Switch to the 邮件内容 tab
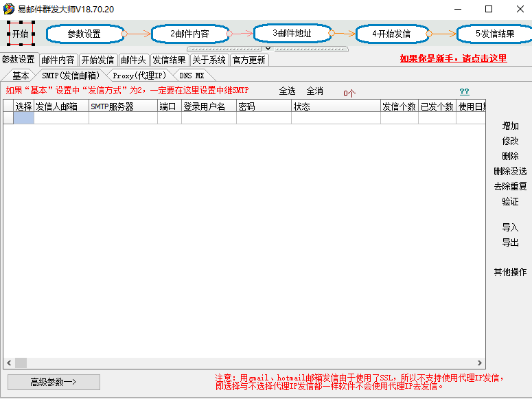 point(58,60)
